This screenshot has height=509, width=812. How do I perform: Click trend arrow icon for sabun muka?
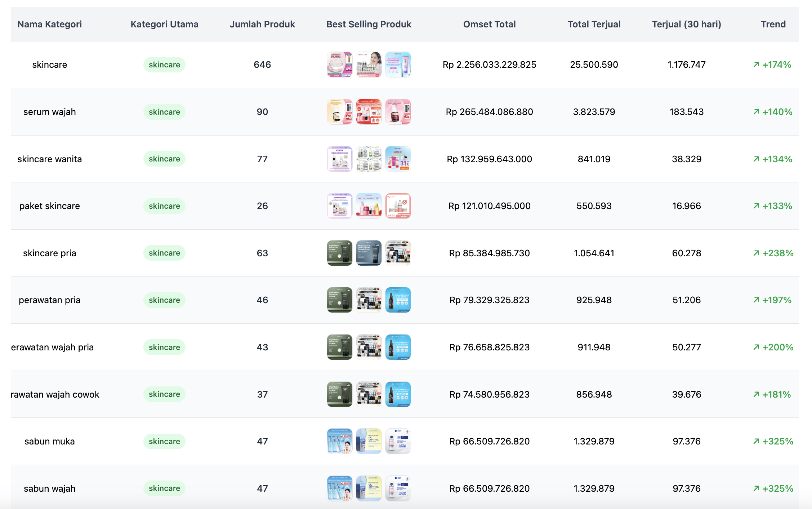click(x=756, y=441)
